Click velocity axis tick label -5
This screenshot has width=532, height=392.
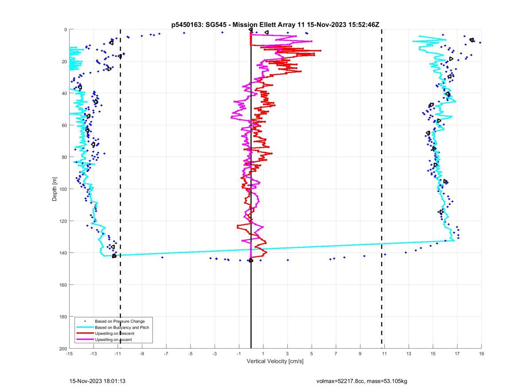pos(191,354)
